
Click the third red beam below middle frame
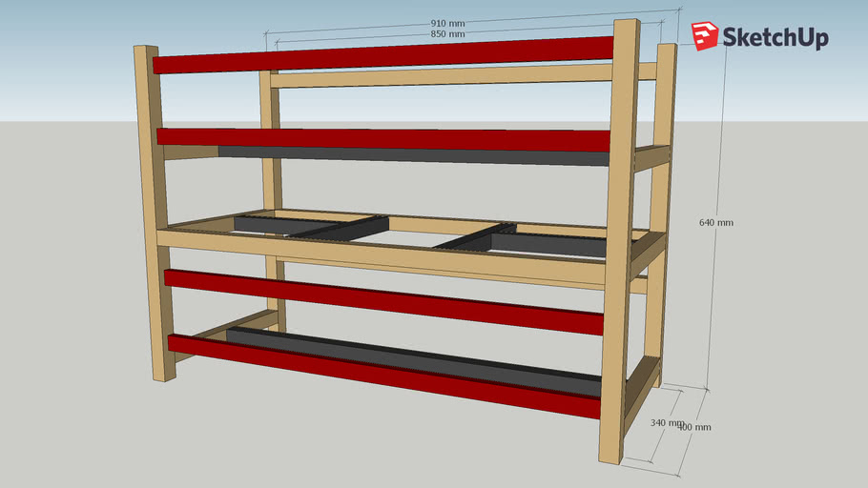(382, 301)
